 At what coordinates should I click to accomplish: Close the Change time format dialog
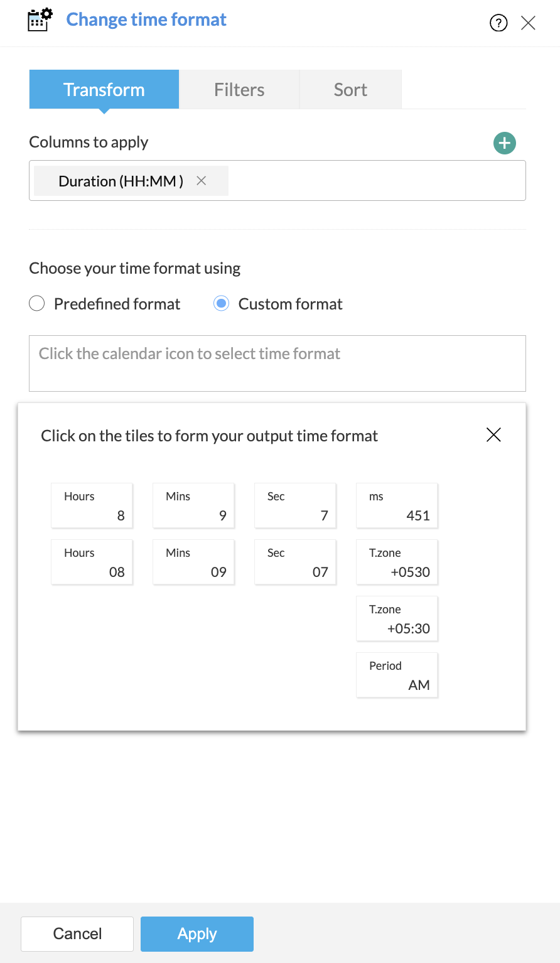coord(528,23)
